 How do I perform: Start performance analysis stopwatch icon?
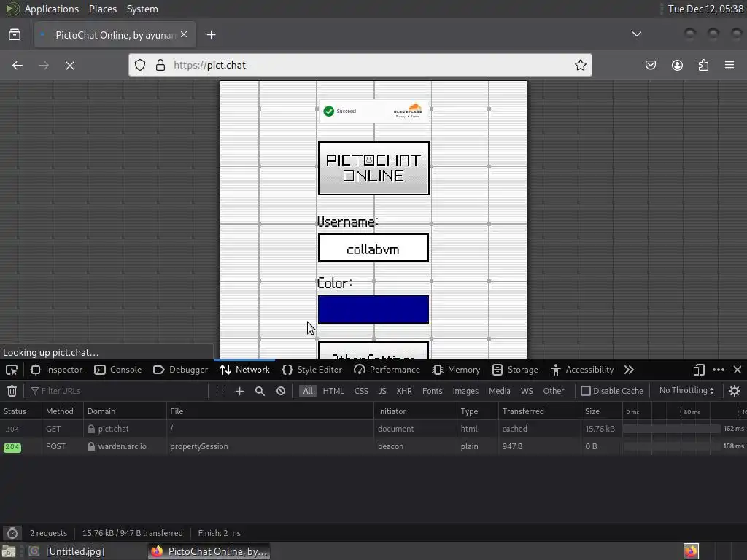[12, 533]
